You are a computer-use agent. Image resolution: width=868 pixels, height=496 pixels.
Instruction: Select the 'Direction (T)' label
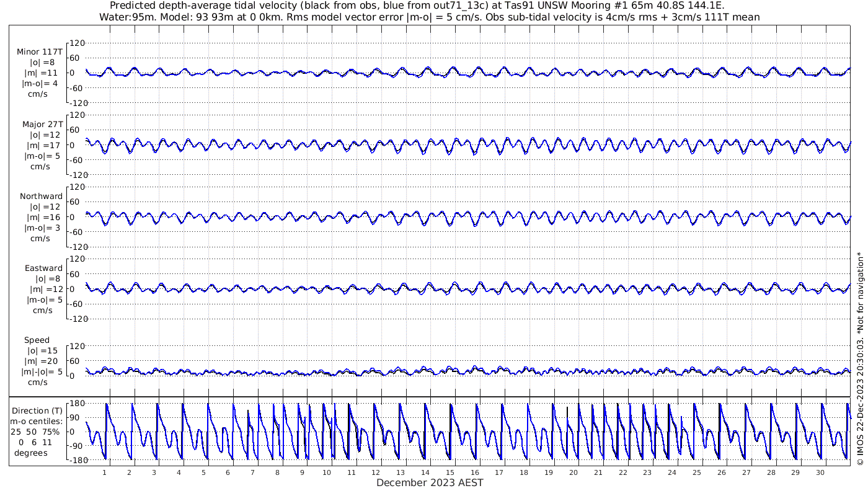pyautogui.click(x=38, y=411)
